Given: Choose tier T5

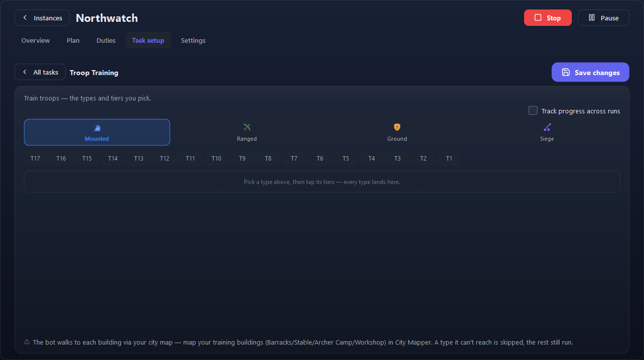Looking at the screenshot, I should tap(346, 159).
